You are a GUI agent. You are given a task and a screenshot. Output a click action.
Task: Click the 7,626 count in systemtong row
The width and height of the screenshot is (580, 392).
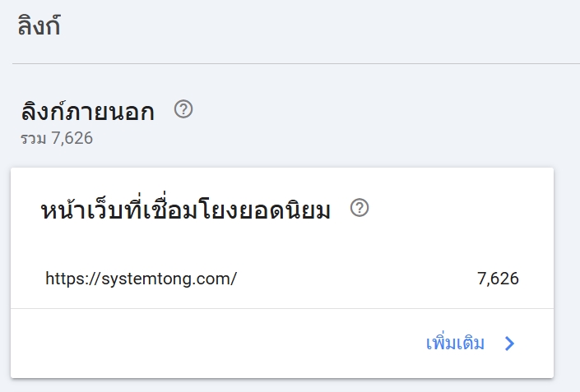498,279
